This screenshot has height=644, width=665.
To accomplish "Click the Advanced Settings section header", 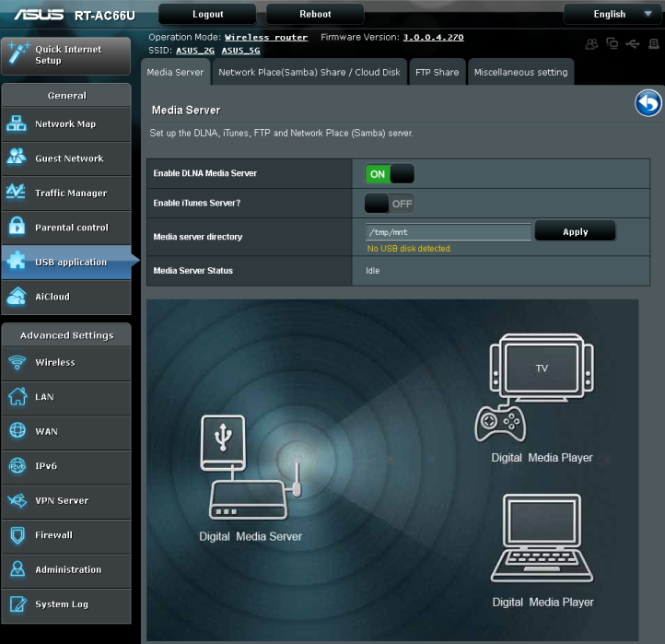I will coord(66,335).
